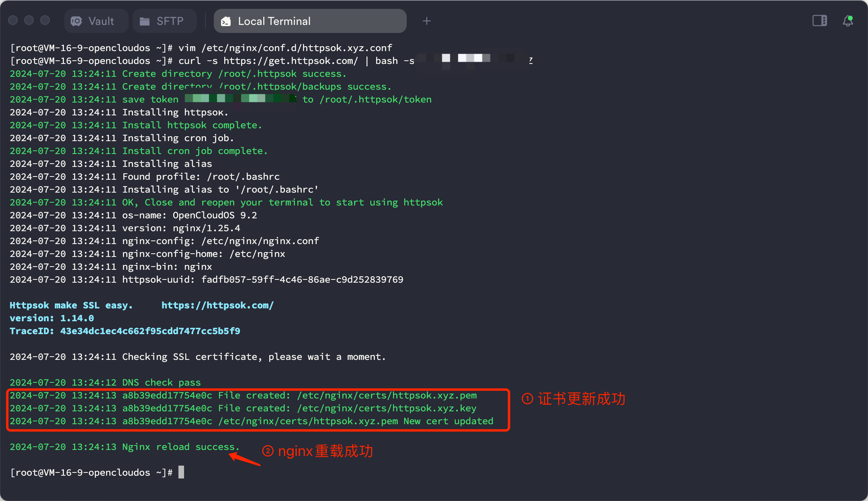Click 'version: nginx/1.25.4' line
The image size is (868, 501).
coord(125,228)
